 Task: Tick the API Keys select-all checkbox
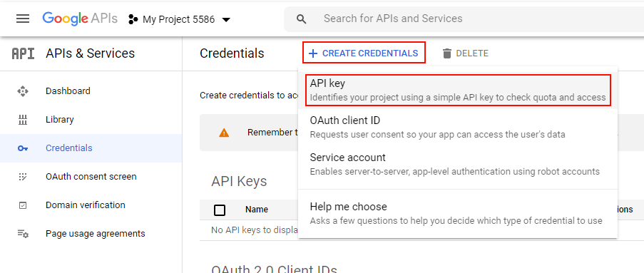click(220, 210)
